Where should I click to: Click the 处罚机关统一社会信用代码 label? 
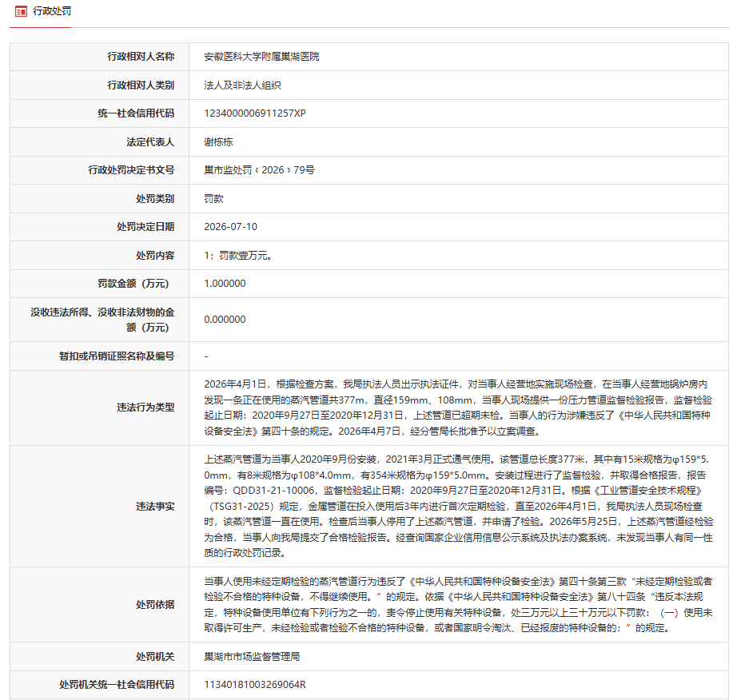point(117,685)
